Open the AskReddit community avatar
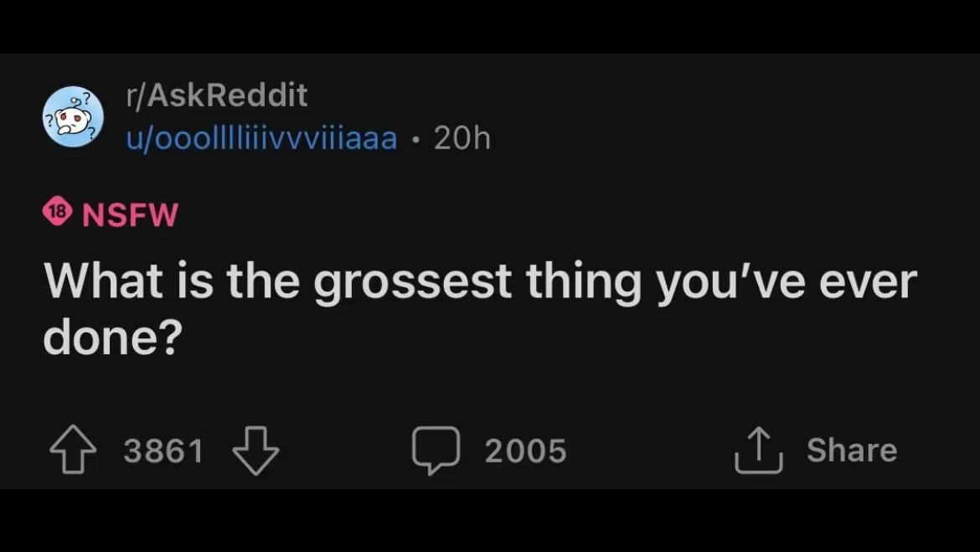This screenshot has height=552, width=980. click(x=73, y=117)
